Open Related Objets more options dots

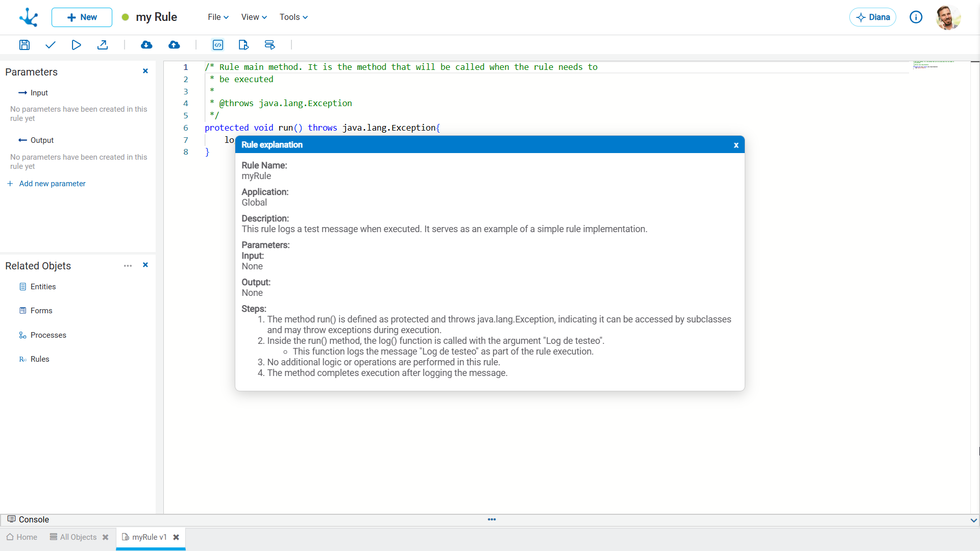(x=128, y=266)
